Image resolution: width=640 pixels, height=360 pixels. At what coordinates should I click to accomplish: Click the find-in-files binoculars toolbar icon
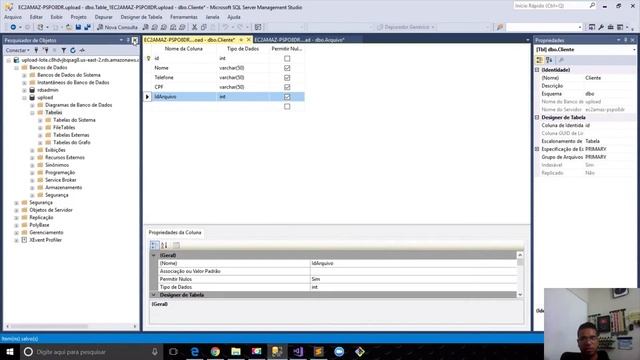pos(500,27)
